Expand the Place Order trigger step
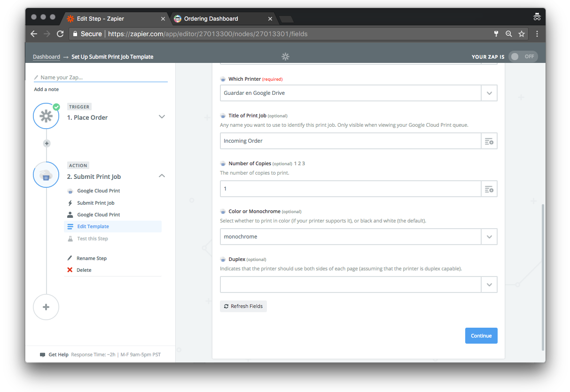Screen dimensions: 570x392 click(162, 117)
